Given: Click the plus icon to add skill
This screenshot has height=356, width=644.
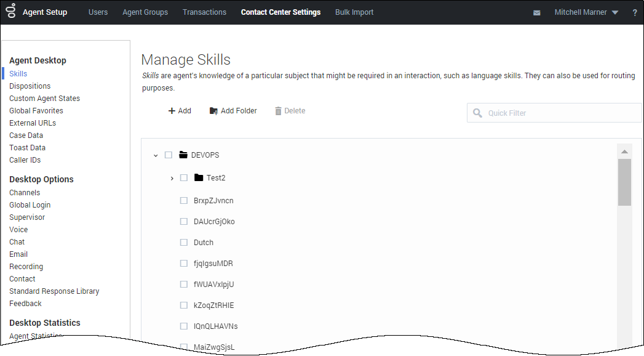Looking at the screenshot, I should pyautogui.click(x=172, y=111).
